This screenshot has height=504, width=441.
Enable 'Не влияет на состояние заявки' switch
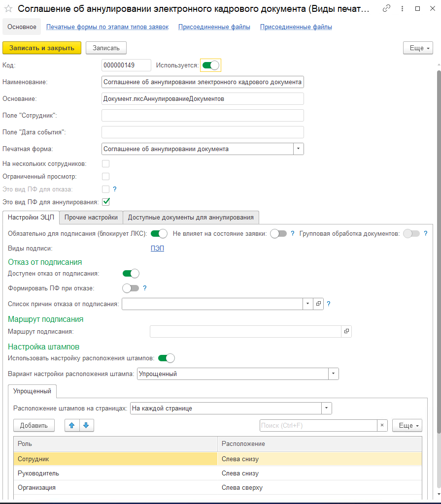pyautogui.click(x=278, y=234)
